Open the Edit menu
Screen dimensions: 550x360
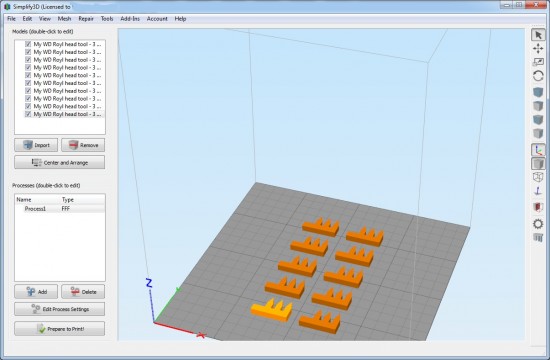click(x=27, y=19)
